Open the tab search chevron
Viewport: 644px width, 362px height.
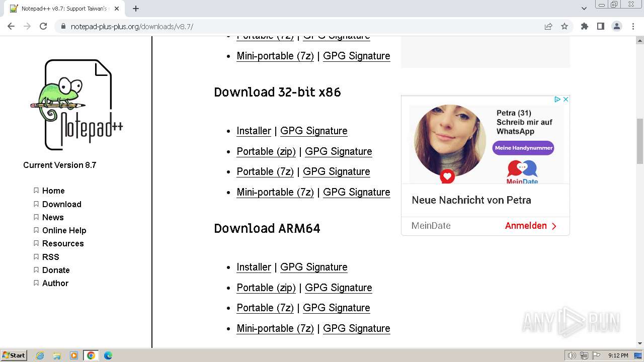pos(584,9)
